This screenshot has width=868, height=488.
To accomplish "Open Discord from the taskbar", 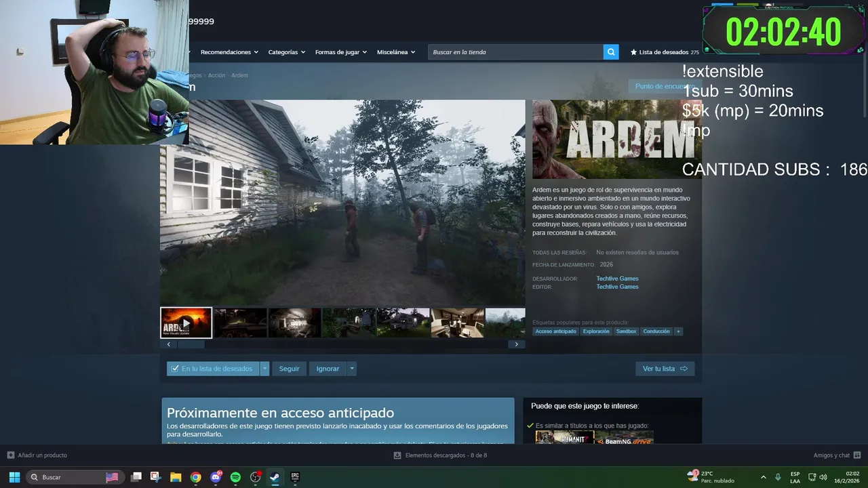I will point(216,477).
